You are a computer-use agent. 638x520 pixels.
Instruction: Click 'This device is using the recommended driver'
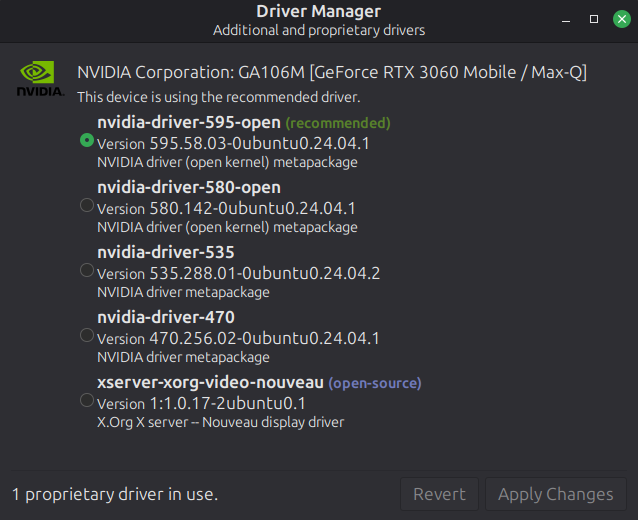pos(219,97)
